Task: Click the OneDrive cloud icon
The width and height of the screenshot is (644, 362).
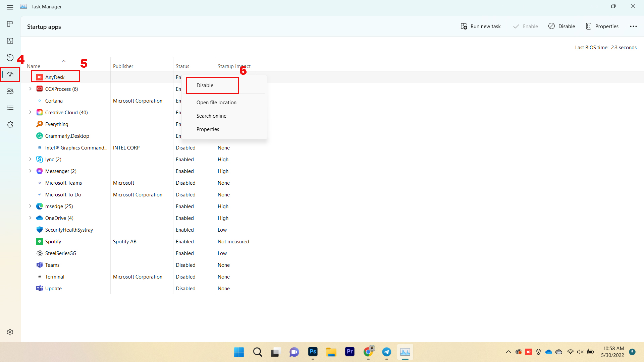Action: [40, 218]
